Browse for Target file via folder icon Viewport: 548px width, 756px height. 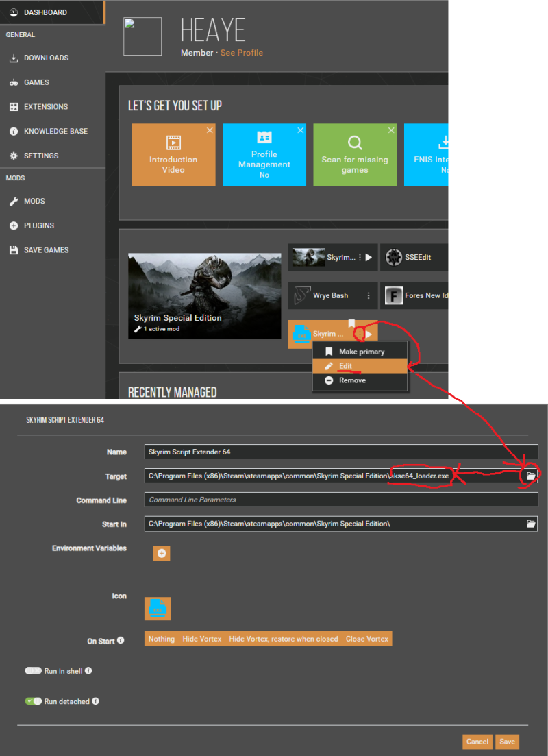tap(531, 476)
